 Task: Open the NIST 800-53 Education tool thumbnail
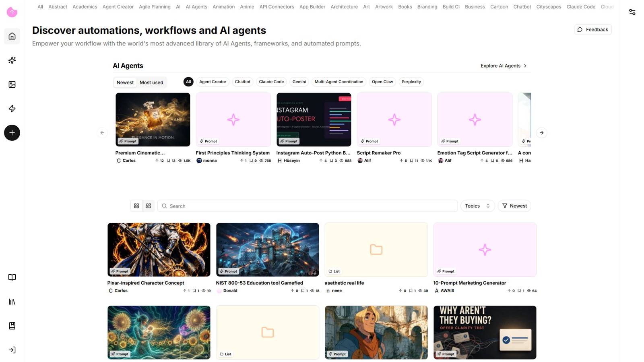(268, 250)
